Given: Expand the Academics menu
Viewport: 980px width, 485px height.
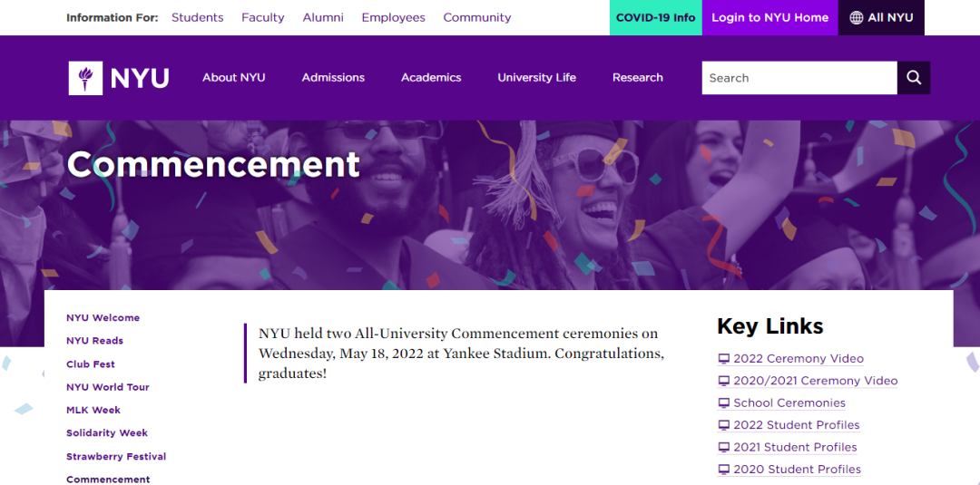Looking at the screenshot, I should point(431,78).
